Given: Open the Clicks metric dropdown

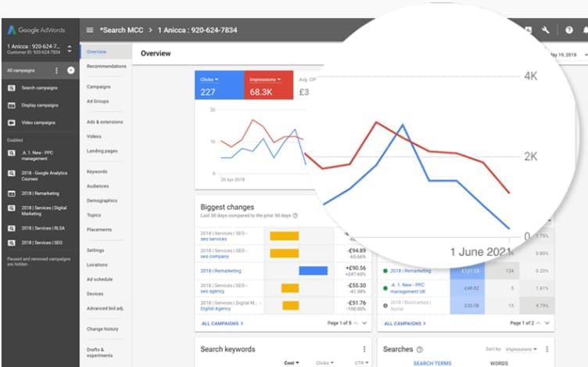Looking at the screenshot, I should pyautogui.click(x=210, y=80).
